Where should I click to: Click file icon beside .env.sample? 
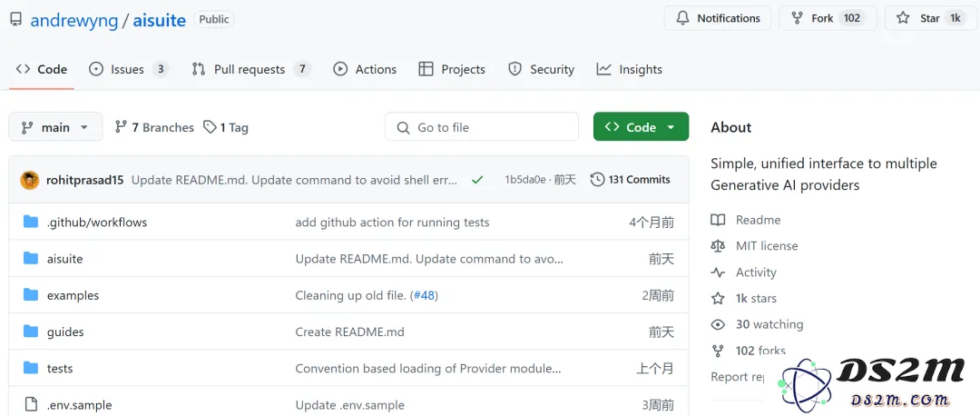coord(31,404)
